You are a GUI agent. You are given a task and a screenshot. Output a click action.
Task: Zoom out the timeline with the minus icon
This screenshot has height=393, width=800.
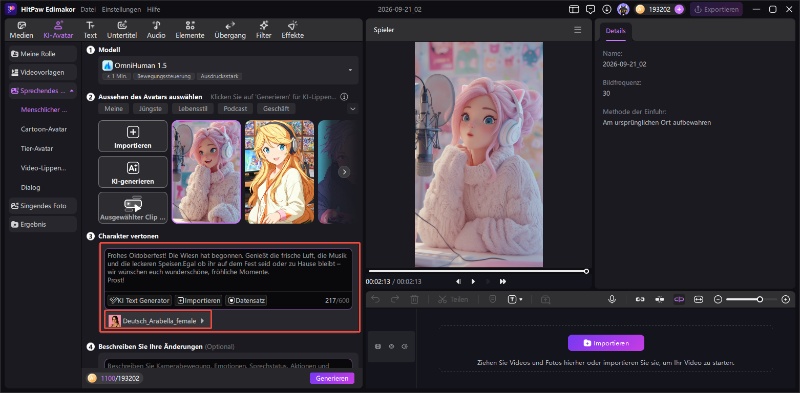[718, 300]
